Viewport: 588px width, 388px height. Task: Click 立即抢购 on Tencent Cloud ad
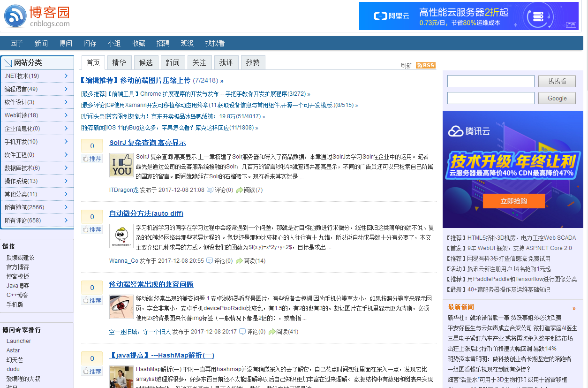coord(513,201)
